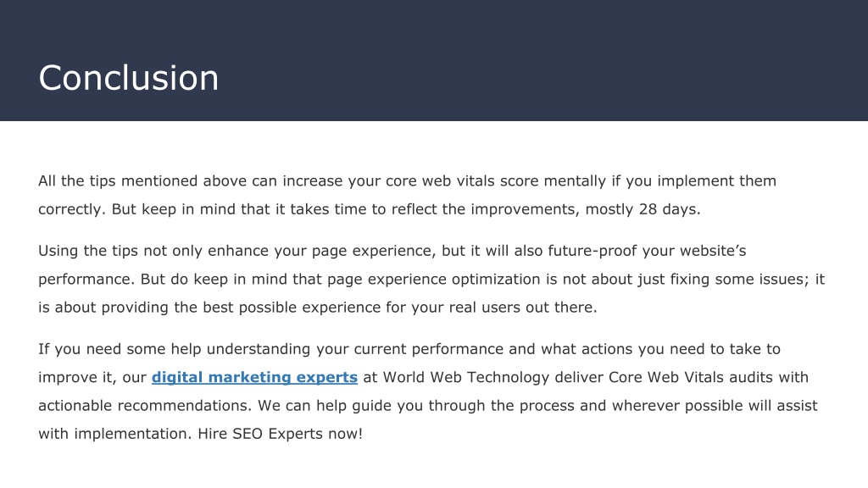Click the dark blue header banner
The image size is (868, 488).
tap(434, 60)
